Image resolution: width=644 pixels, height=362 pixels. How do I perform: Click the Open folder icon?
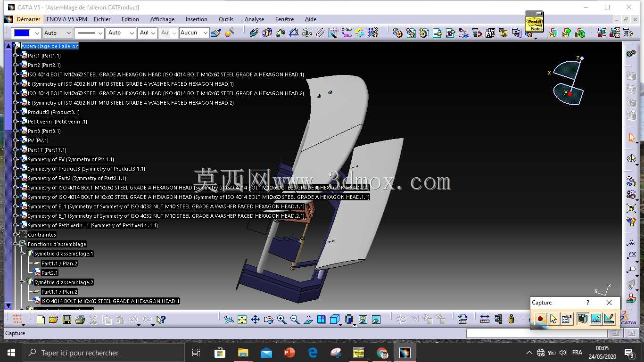[x=53, y=320]
